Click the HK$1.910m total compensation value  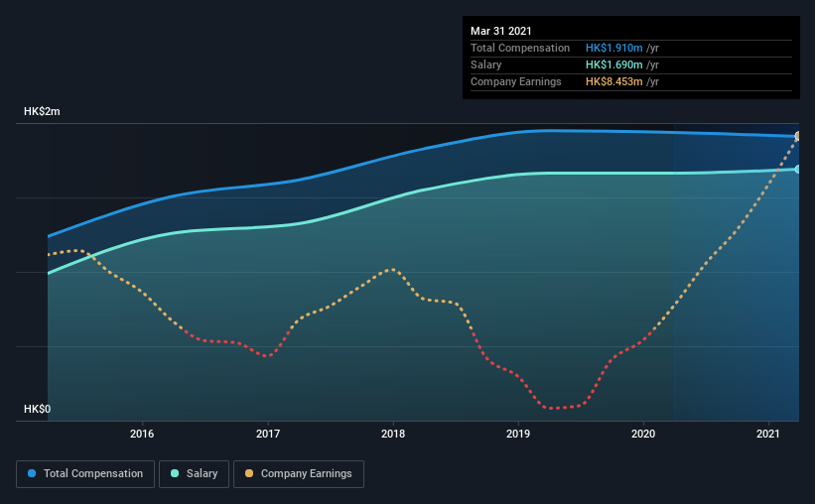tap(613, 48)
